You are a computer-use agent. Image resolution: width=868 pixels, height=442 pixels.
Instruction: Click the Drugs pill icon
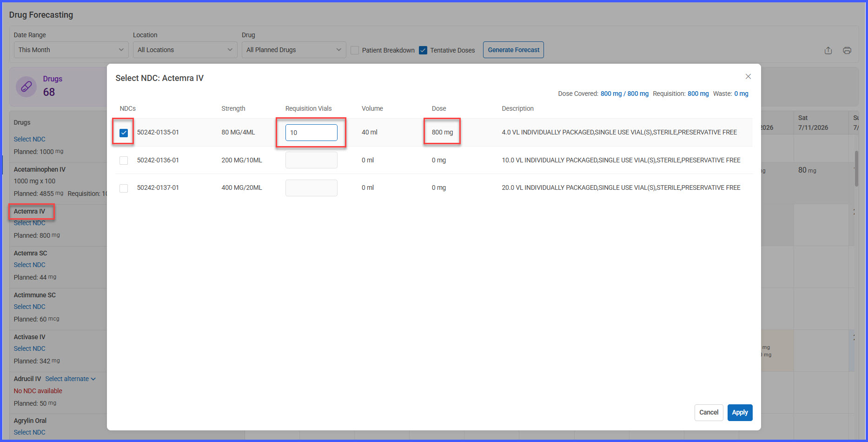click(27, 87)
